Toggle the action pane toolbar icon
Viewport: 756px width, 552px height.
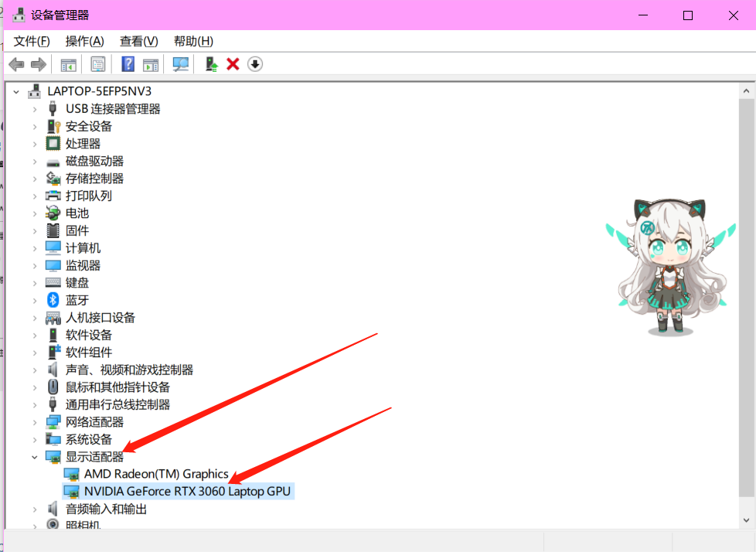[151, 65]
